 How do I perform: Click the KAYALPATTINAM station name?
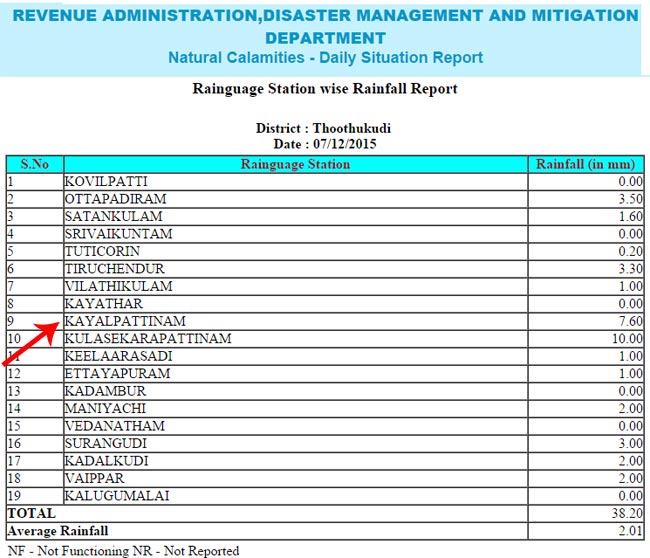125,321
